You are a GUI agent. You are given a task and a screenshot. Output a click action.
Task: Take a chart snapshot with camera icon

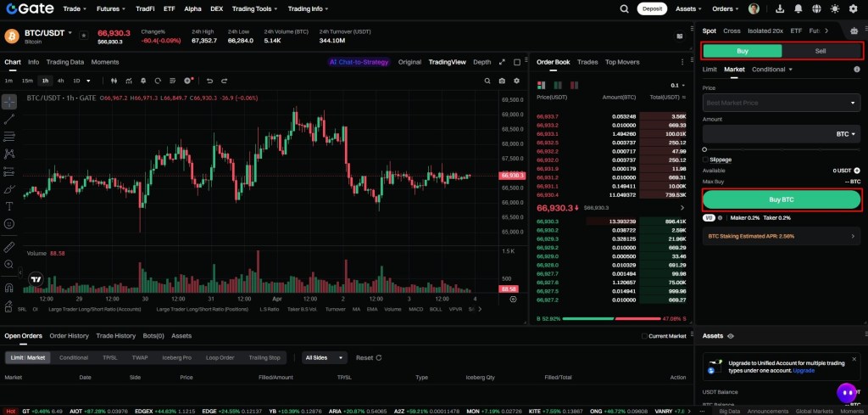(502, 81)
